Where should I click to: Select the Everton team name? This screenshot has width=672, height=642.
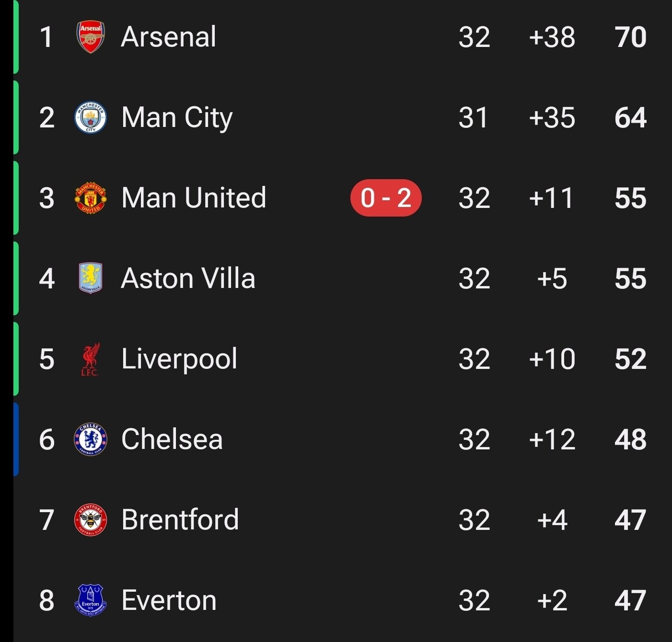coord(169,600)
